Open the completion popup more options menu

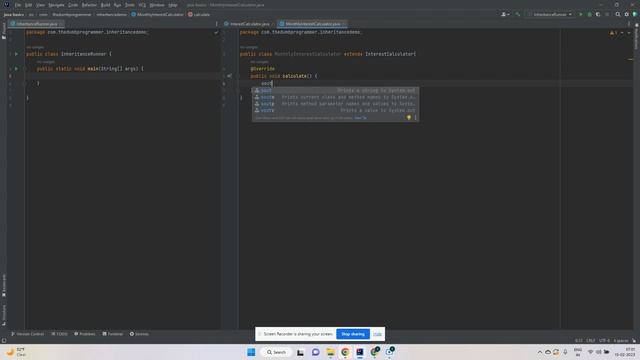point(416,118)
